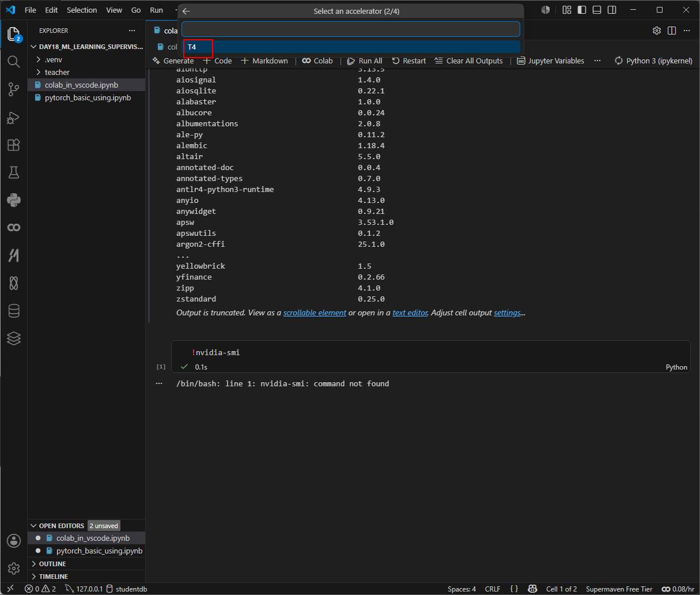Open the stacked layers activity icon
Screen dimensions: 700x595
click(x=14, y=338)
